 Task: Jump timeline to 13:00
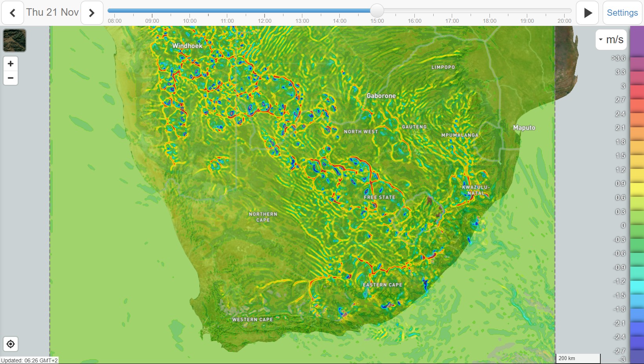coord(302,21)
